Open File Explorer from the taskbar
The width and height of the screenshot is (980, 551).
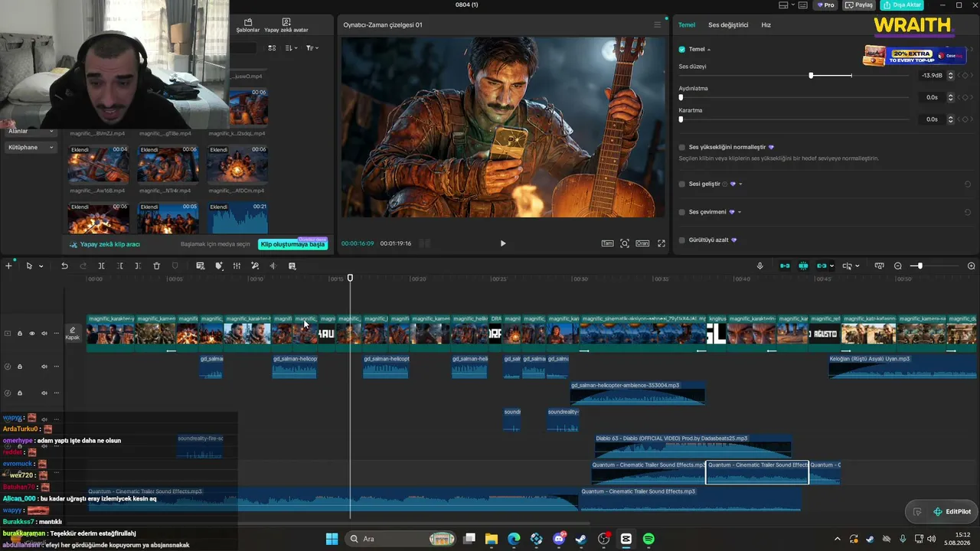492,539
